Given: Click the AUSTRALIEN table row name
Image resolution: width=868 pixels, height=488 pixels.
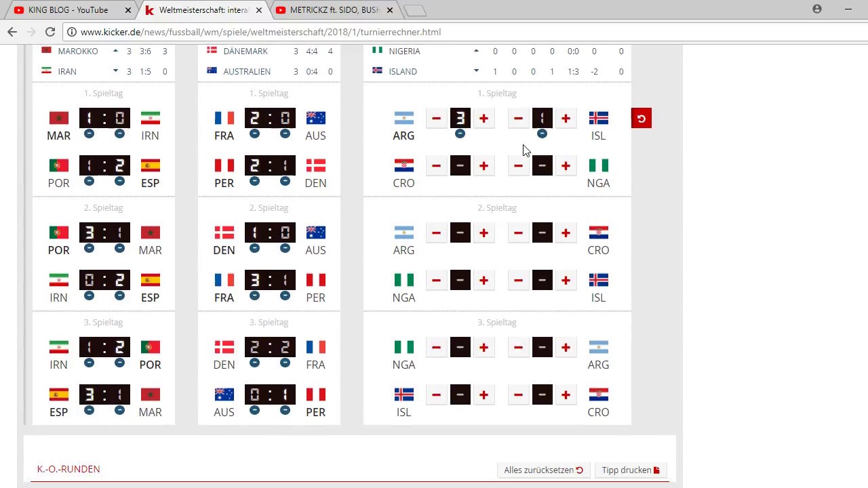Looking at the screenshot, I should click(x=247, y=71).
